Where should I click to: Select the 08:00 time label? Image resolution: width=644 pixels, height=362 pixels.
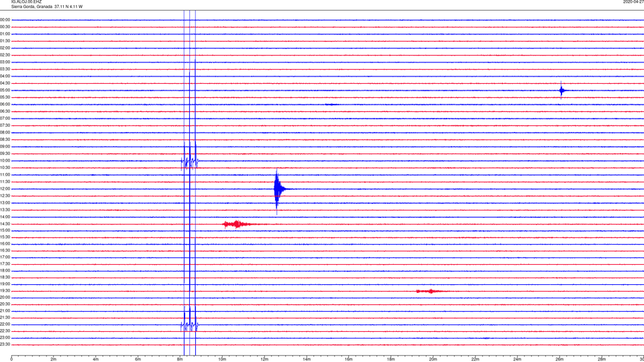coord(5,133)
